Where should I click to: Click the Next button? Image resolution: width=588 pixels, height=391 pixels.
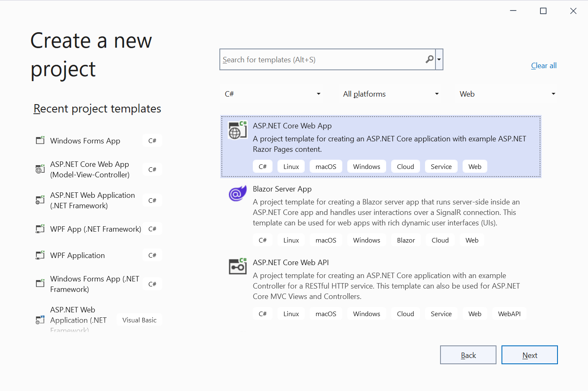[529, 355]
